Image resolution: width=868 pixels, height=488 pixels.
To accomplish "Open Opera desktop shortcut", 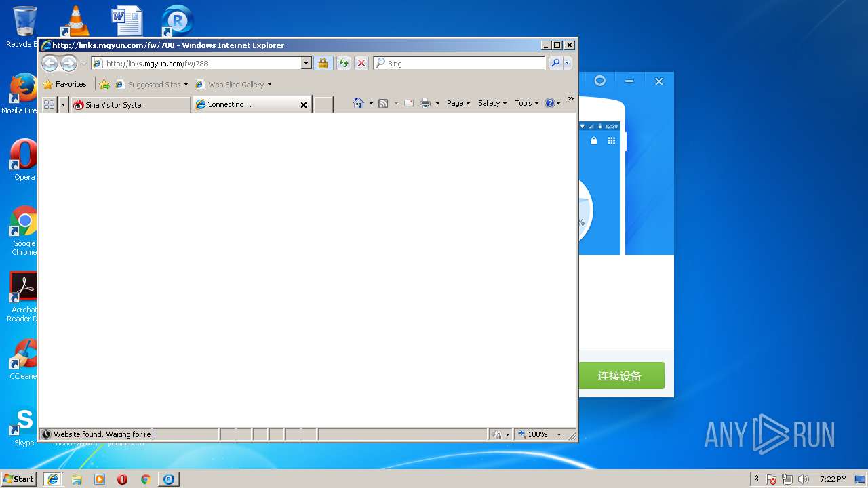I will tap(24, 160).
